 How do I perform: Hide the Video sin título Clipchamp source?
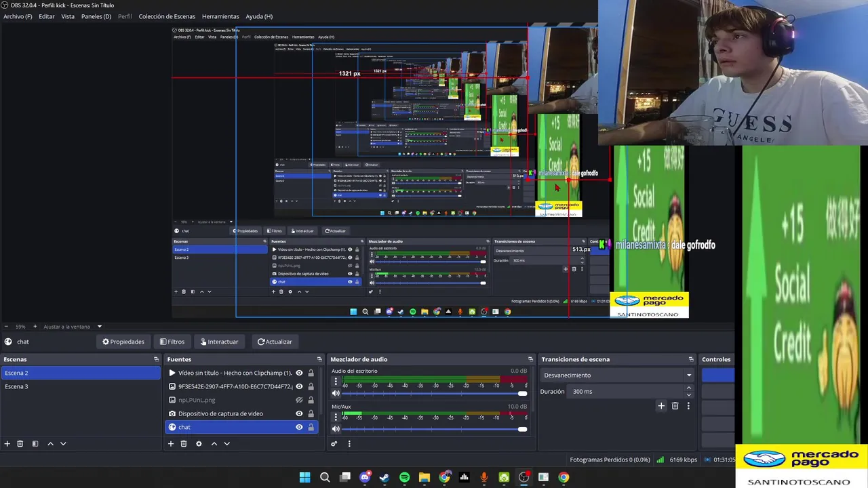pos(299,373)
